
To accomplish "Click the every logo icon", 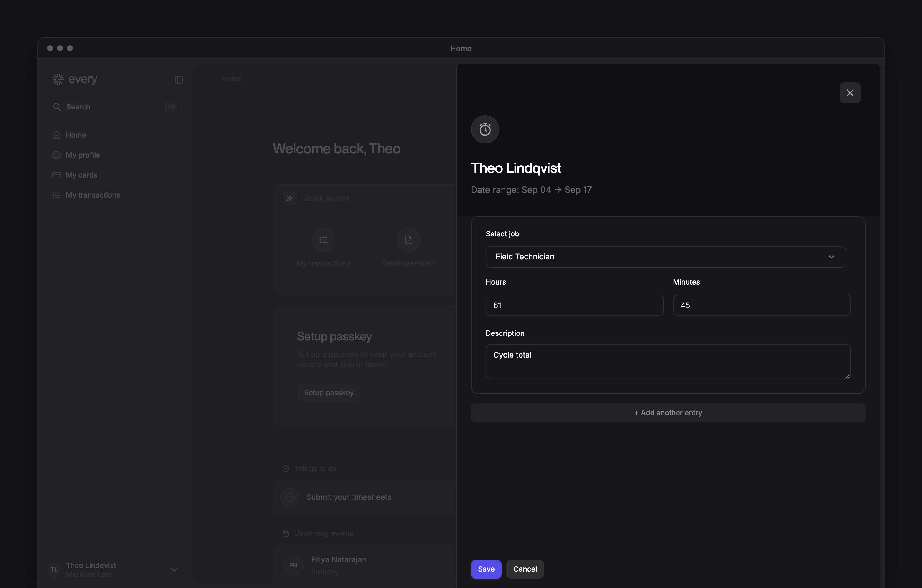I will (58, 79).
